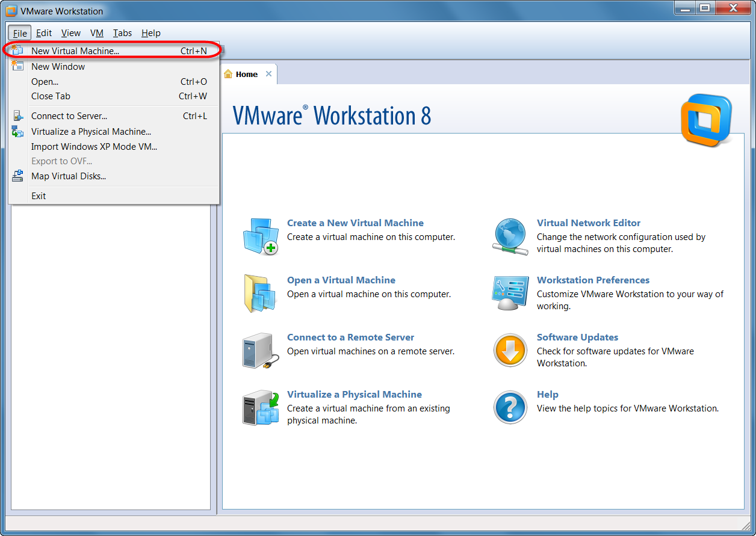Select Virtualize a Physical Machine... menu entry
This screenshot has height=536, width=756.
[x=114, y=132]
